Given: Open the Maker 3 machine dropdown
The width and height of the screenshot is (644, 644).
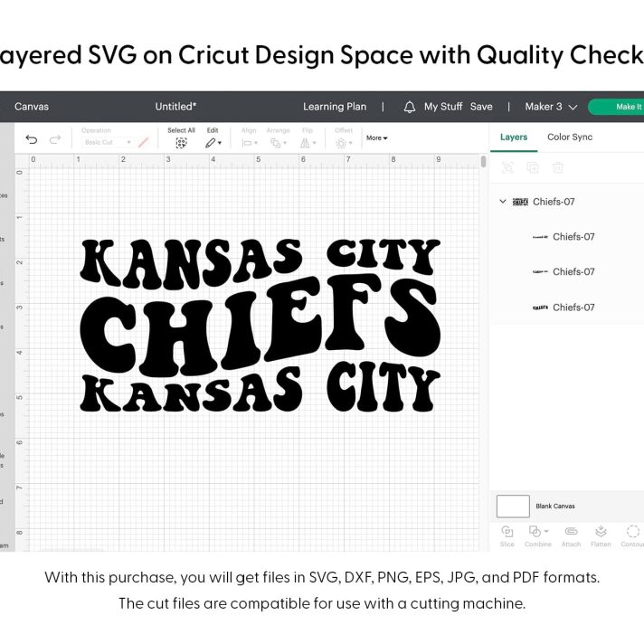Looking at the screenshot, I should coord(551,107).
